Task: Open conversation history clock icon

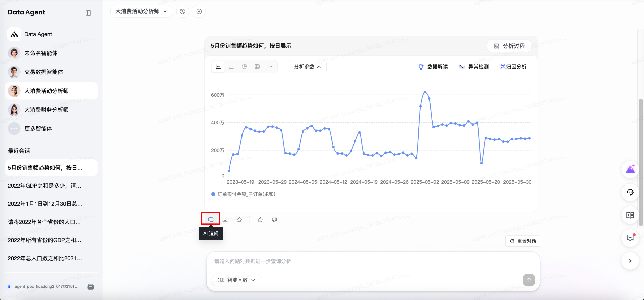Action: [x=182, y=12]
